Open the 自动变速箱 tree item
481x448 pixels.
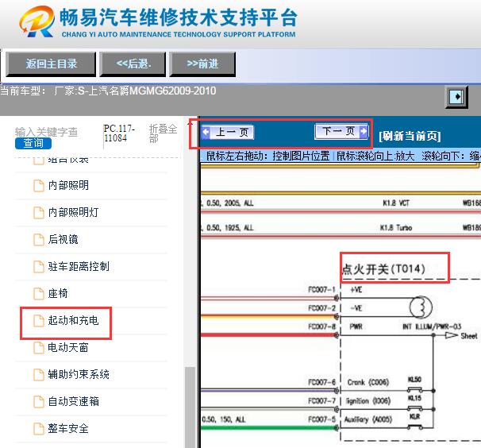click(73, 402)
